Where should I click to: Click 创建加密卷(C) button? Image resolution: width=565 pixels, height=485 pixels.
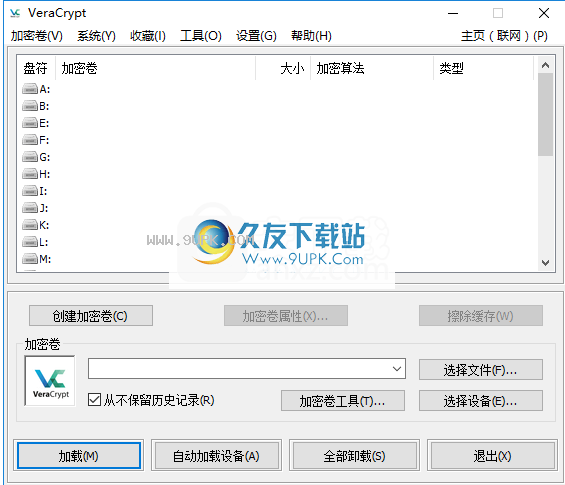91,316
